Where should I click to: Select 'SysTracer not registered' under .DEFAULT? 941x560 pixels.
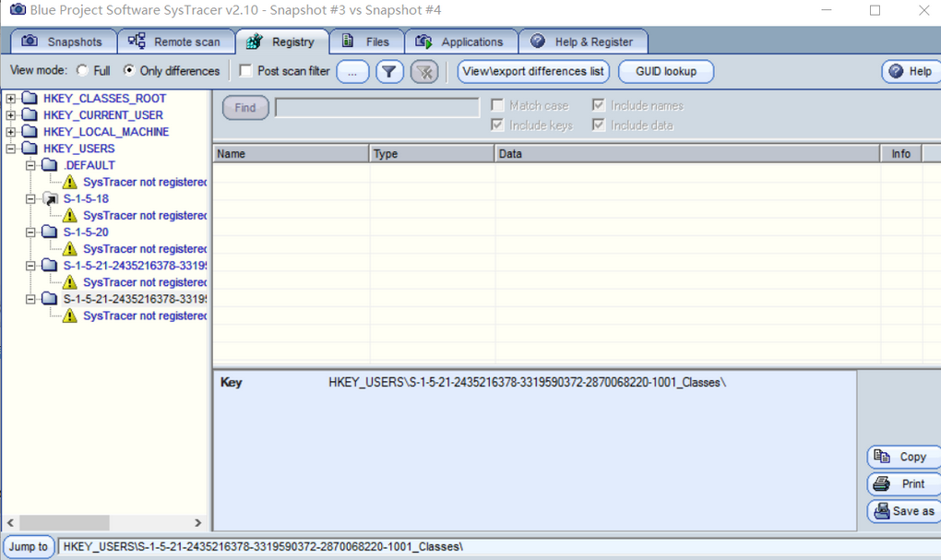(x=145, y=182)
